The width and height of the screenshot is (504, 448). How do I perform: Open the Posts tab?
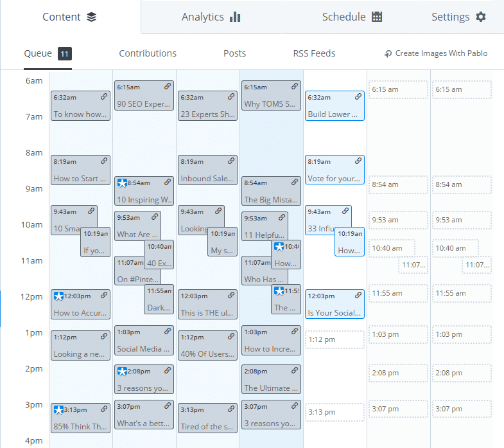234,53
